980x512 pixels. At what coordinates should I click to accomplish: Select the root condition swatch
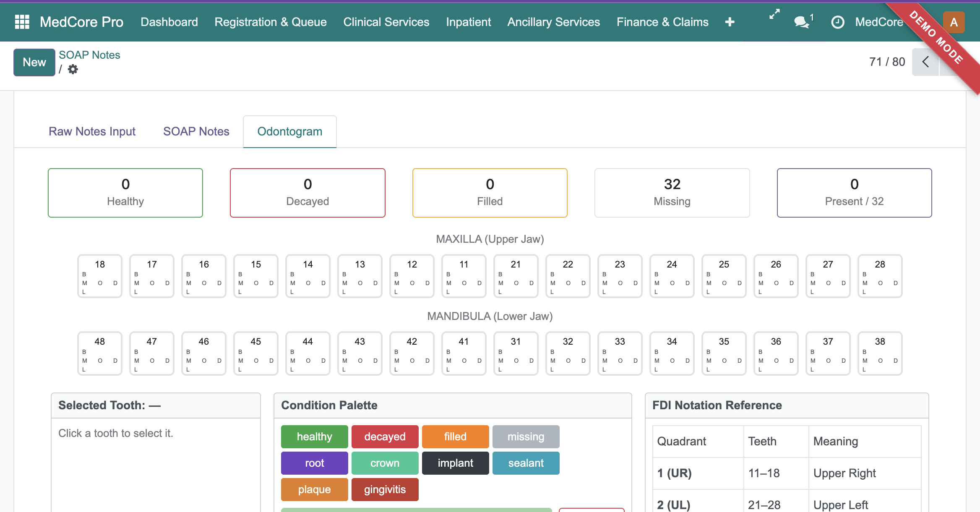pos(314,463)
